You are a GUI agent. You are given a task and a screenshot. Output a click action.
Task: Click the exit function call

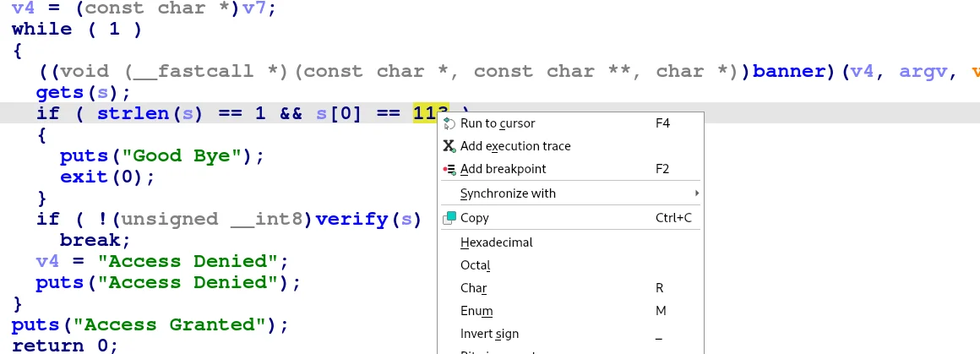point(83,177)
